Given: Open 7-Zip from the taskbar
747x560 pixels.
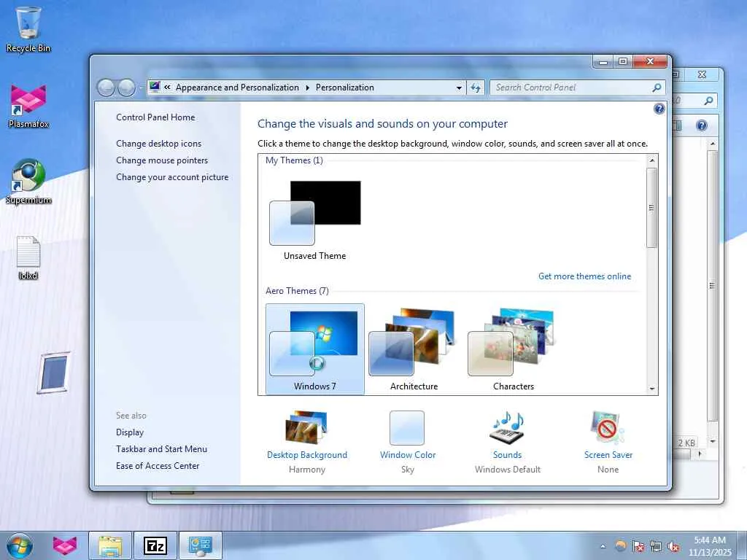Looking at the screenshot, I should click(155, 545).
